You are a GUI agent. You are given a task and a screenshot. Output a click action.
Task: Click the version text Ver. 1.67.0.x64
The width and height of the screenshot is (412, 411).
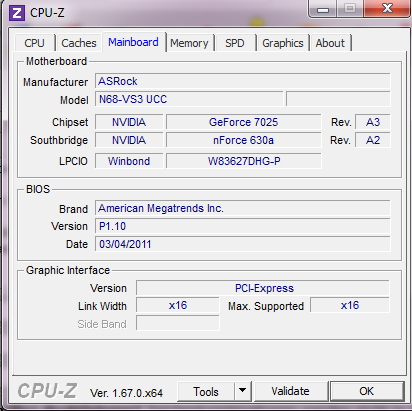(126, 393)
